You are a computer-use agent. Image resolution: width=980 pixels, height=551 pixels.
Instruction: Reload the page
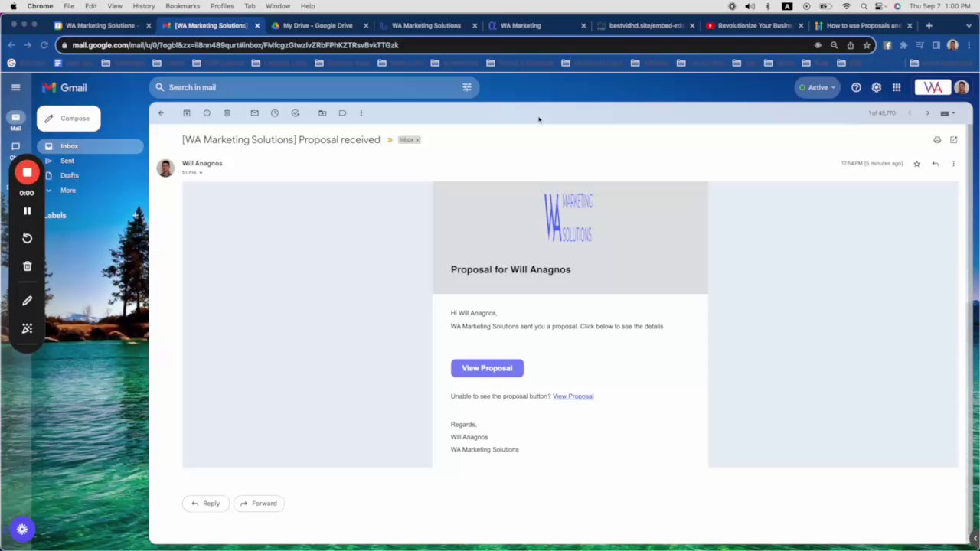tap(44, 45)
